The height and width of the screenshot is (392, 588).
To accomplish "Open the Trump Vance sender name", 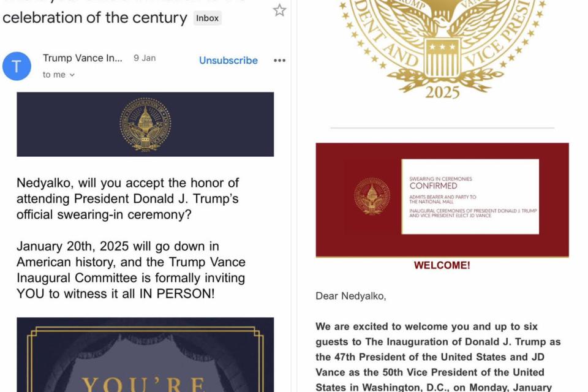I will (83, 58).
